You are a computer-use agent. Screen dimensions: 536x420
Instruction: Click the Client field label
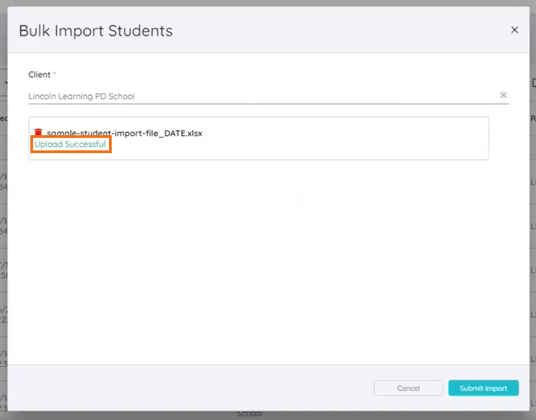(39, 74)
